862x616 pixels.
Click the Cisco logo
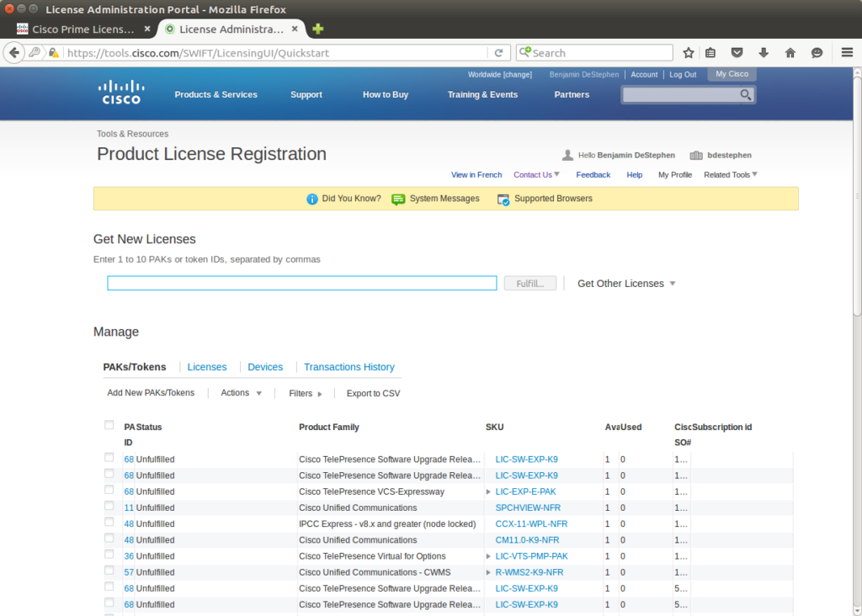tap(121, 93)
